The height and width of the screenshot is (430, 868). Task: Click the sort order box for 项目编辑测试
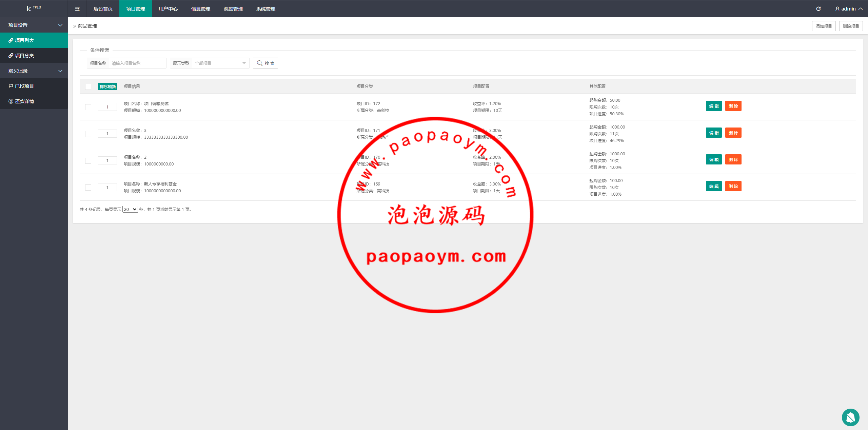pos(107,107)
